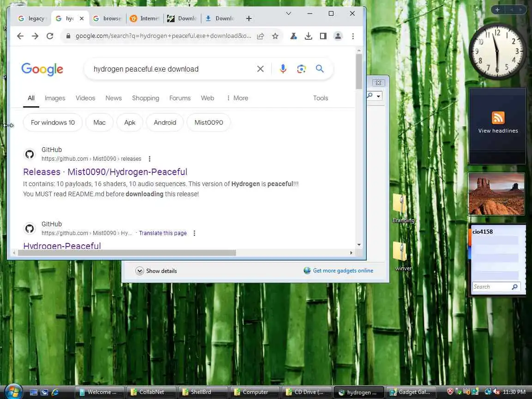This screenshot has height=399, width=532.
Task: Open the Chrome Labs flask icon
Action: pos(294,36)
